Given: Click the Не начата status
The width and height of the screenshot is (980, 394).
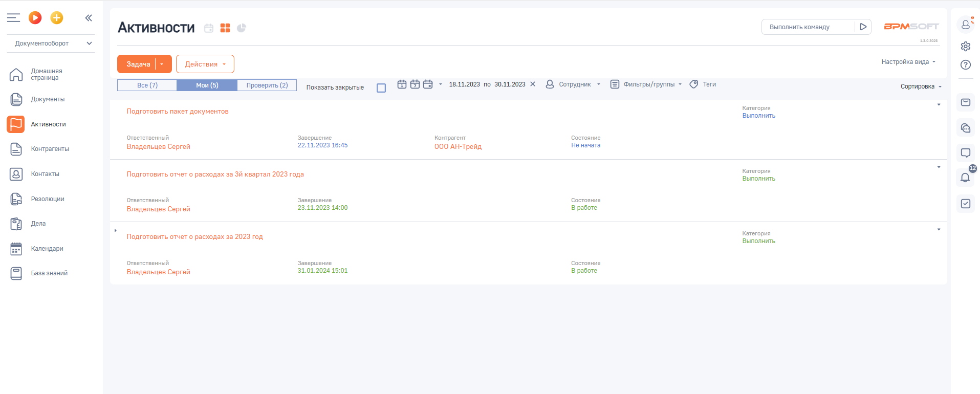Looking at the screenshot, I should [x=586, y=145].
